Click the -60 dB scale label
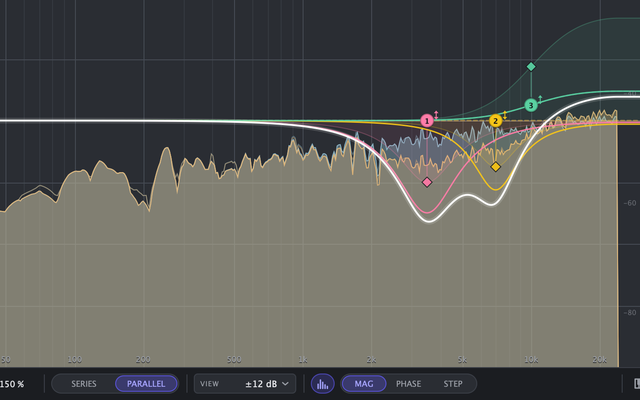This screenshot has height=400, width=640. tap(630, 203)
